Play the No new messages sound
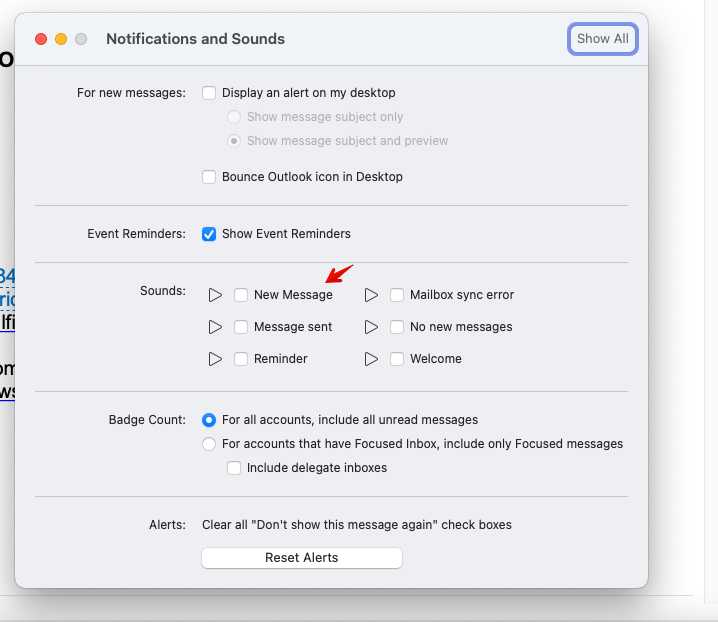Viewport: 718px width, 622px height. pyautogui.click(x=371, y=327)
